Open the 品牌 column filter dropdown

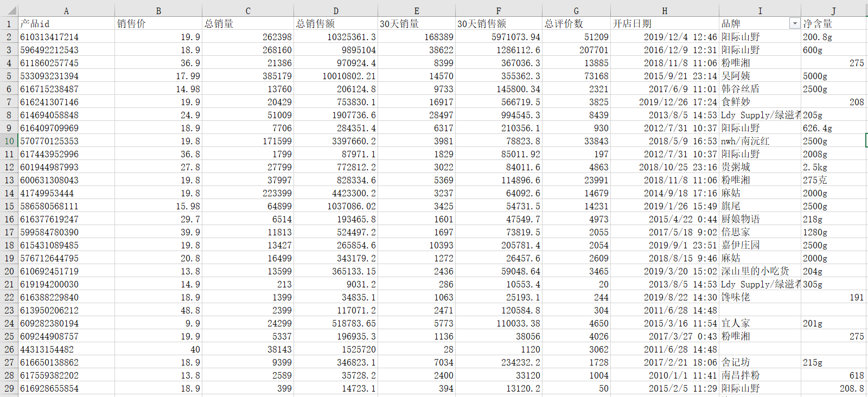pos(794,23)
